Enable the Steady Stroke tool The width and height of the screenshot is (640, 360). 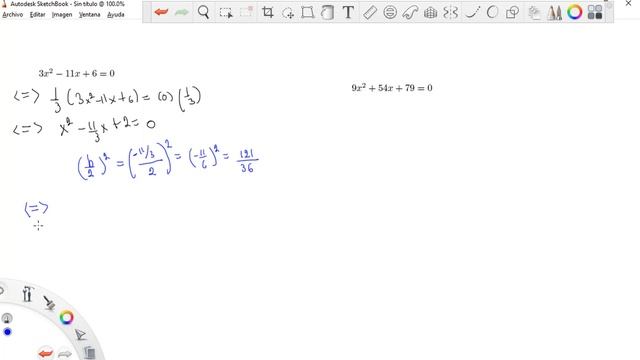tap(472, 12)
